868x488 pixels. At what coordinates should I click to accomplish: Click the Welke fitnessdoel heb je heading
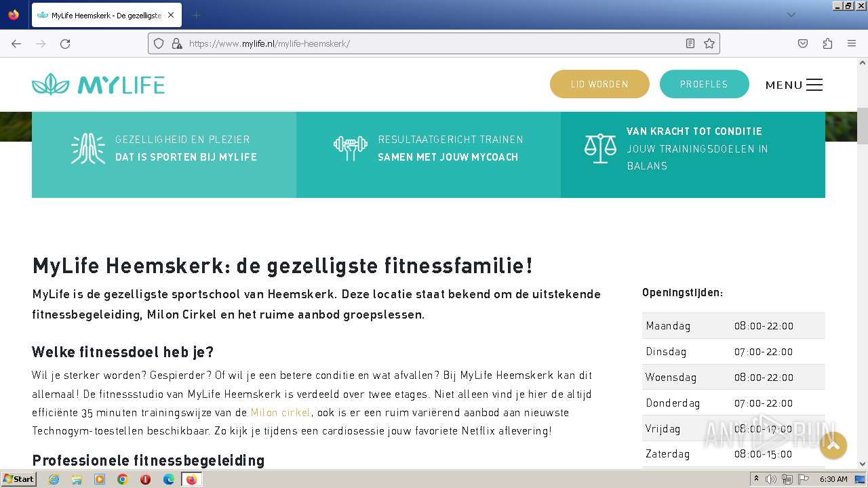tap(123, 352)
